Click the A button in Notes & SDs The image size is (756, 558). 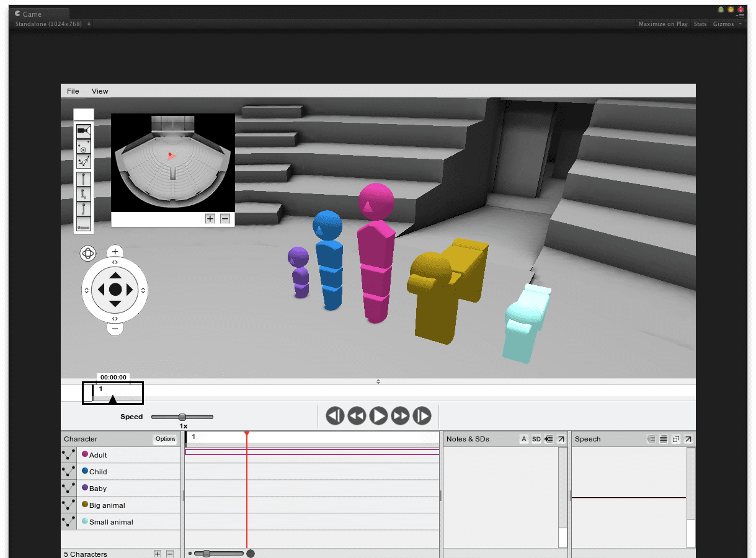tap(524, 439)
